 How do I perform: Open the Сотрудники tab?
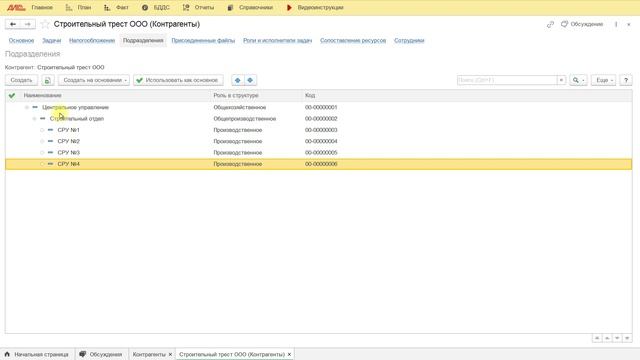[x=409, y=40]
